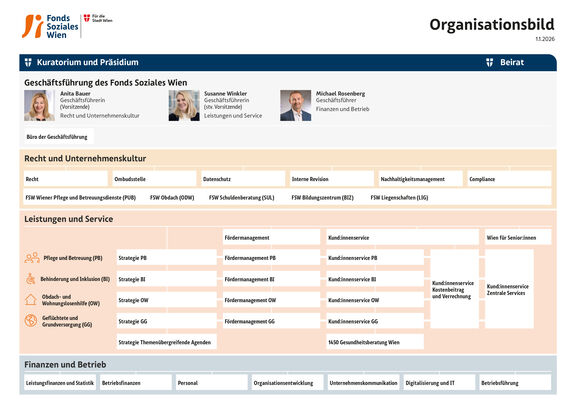The height and width of the screenshot is (407, 576).
Task: Click FSW Wiener Pflege und Betreuungsdienste text
Action: (80, 198)
